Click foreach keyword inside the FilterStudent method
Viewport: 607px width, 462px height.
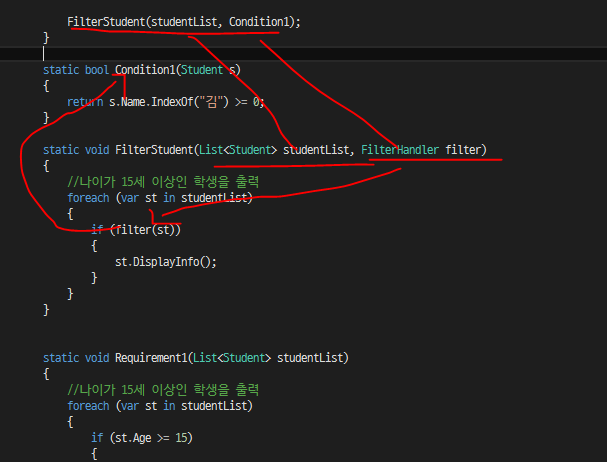(x=88, y=198)
